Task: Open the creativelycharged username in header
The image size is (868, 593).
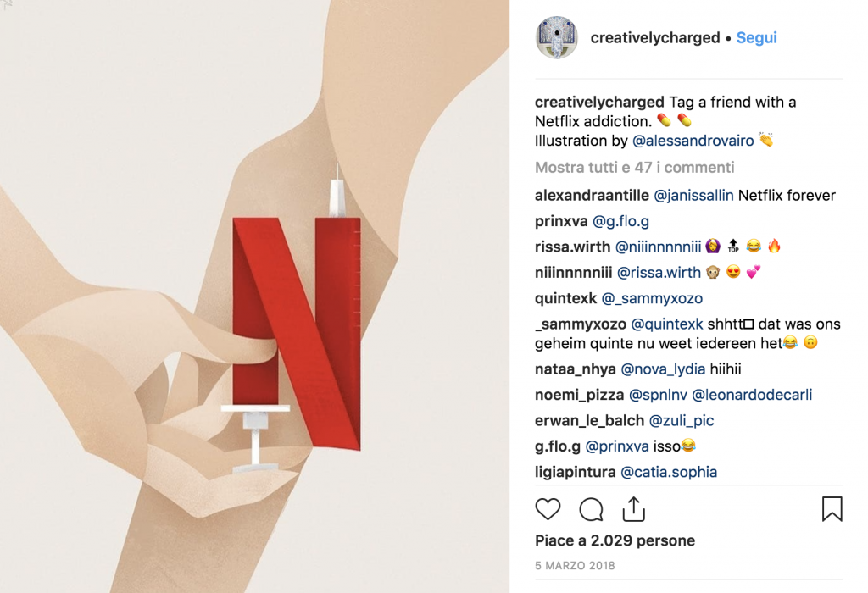Action: (655, 37)
